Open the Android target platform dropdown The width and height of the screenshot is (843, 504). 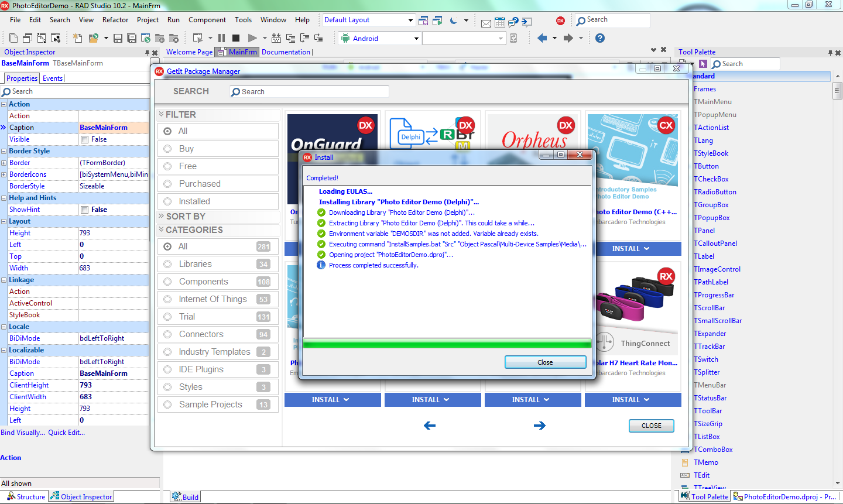point(416,39)
